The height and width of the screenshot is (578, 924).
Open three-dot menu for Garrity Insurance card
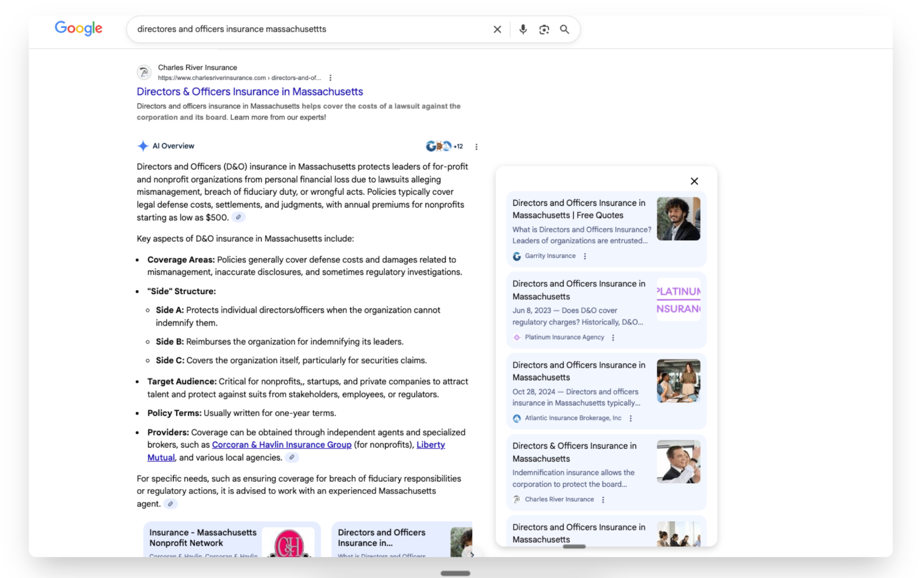(585, 256)
